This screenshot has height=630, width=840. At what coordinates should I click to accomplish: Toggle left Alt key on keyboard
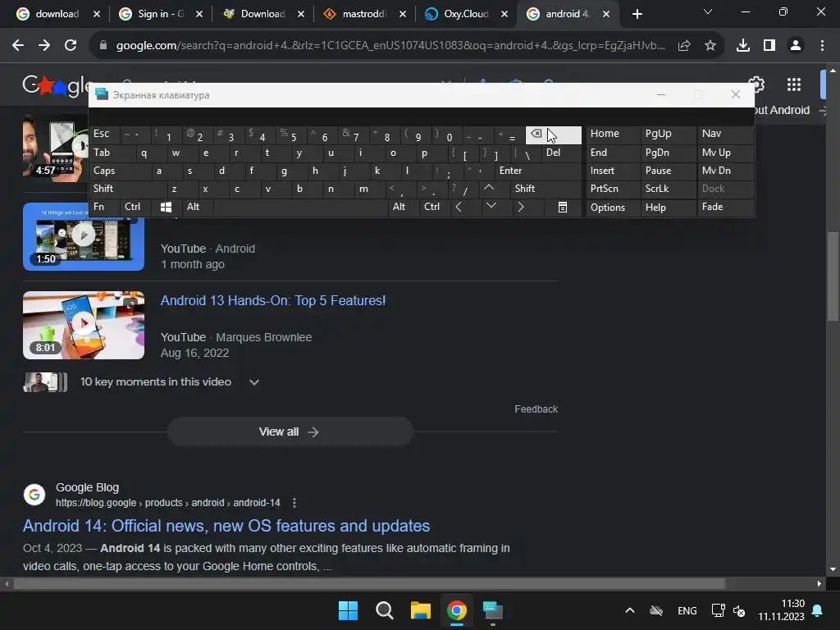pyautogui.click(x=197, y=208)
